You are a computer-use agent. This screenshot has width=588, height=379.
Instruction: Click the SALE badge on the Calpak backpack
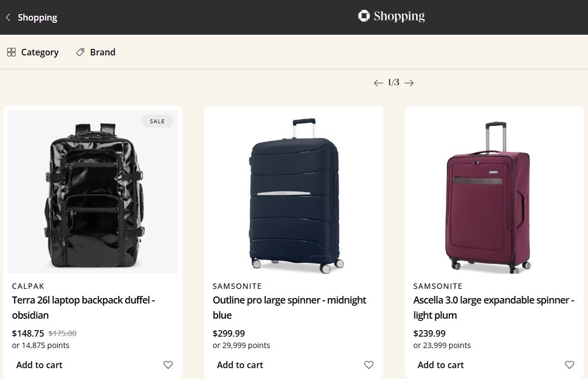[x=157, y=121]
